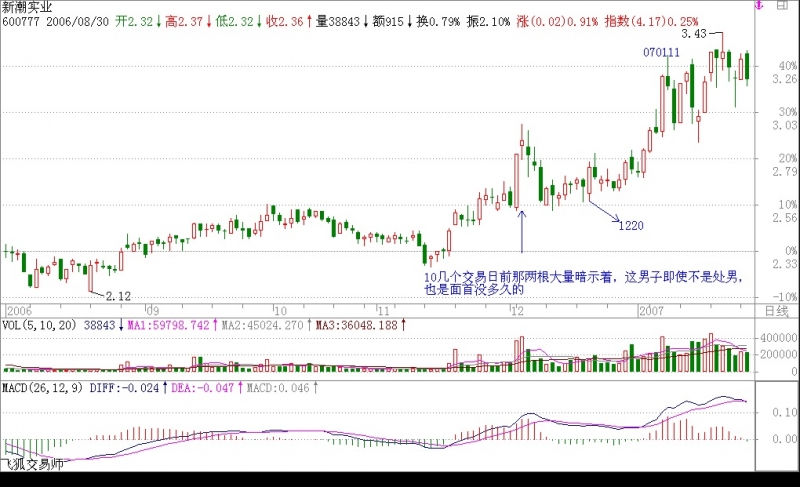The height and width of the screenshot is (487, 800).
Task: Click the 1220 date annotation
Action: 630,225
